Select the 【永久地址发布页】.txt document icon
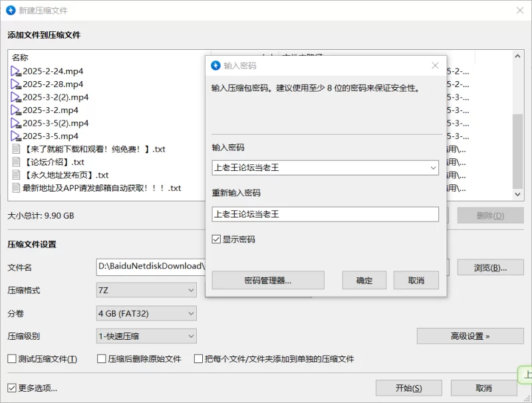 16,175
